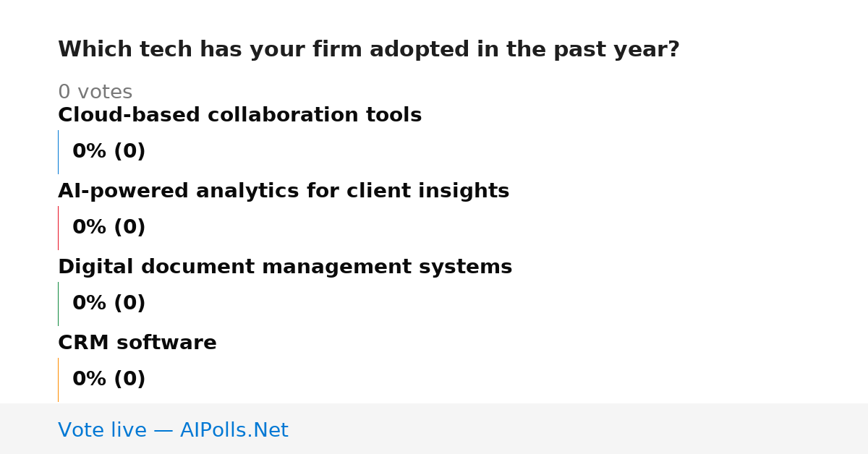Click the red bar under AI-powered analytics
The width and height of the screenshot is (868, 454).
58,228
